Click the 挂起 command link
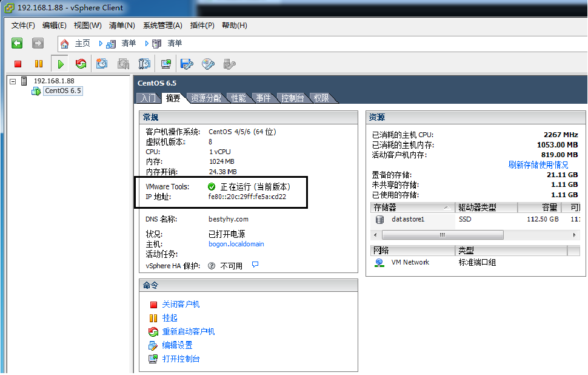Image resolution: width=588 pixels, height=375 pixels. click(x=170, y=318)
